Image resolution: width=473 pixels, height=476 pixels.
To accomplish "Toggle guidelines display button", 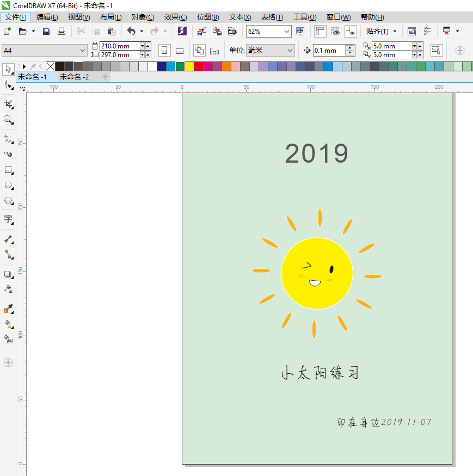I will coord(351,32).
